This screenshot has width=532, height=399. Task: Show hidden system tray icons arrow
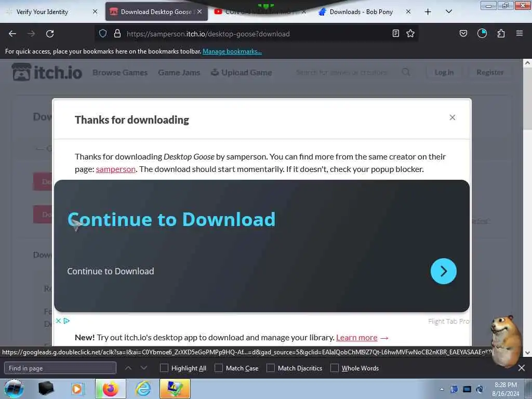[x=442, y=390]
